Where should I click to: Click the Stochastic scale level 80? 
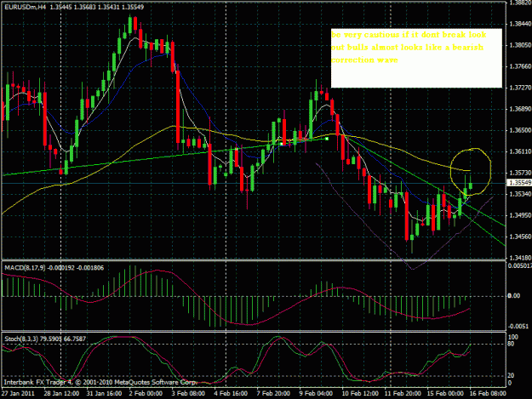511,344
